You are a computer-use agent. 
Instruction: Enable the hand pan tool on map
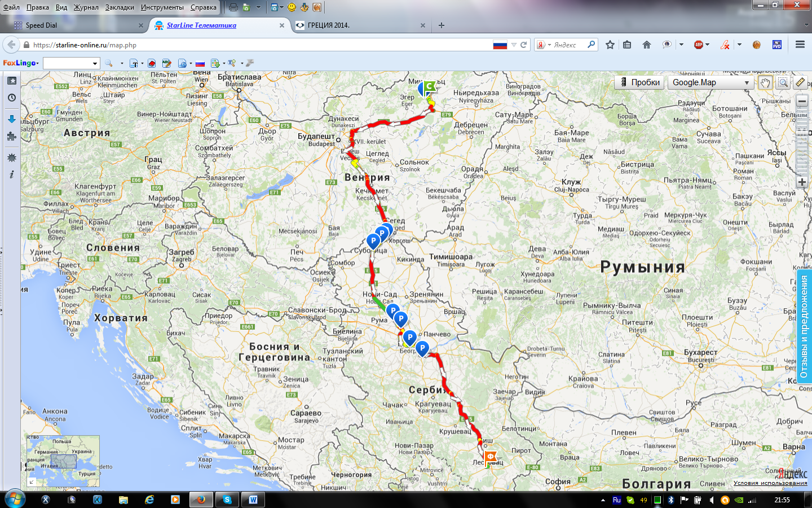pyautogui.click(x=765, y=82)
